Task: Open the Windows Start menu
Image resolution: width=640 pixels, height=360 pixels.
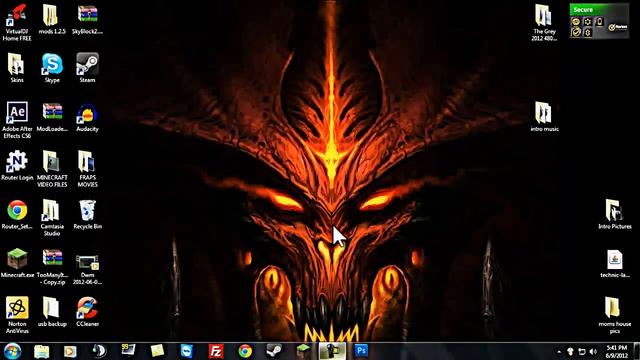Action: tap(12, 351)
